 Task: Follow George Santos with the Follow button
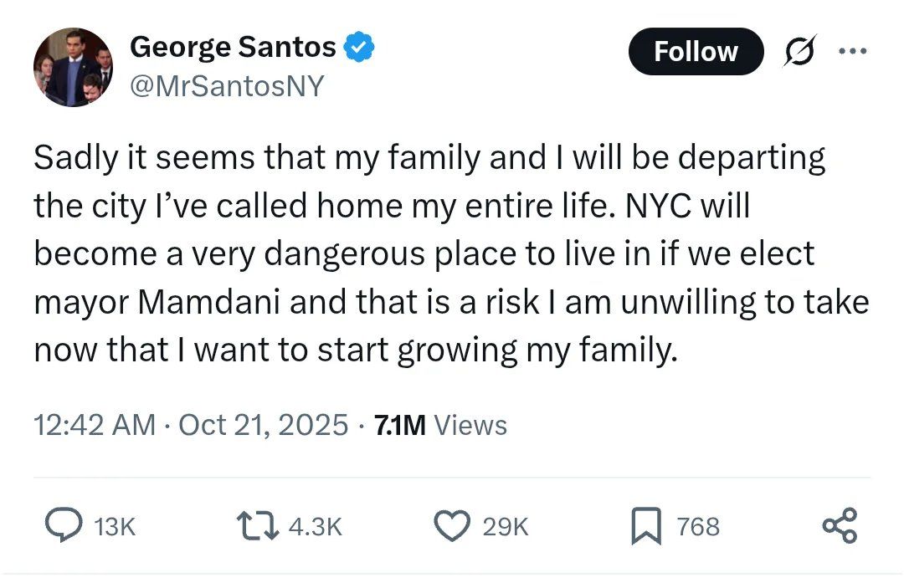coord(696,52)
